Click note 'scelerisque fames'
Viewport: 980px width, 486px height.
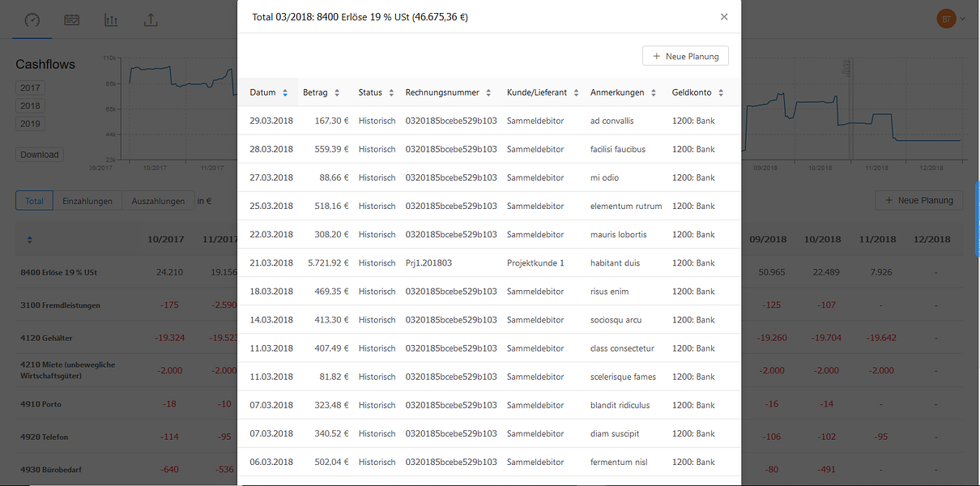coord(623,377)
